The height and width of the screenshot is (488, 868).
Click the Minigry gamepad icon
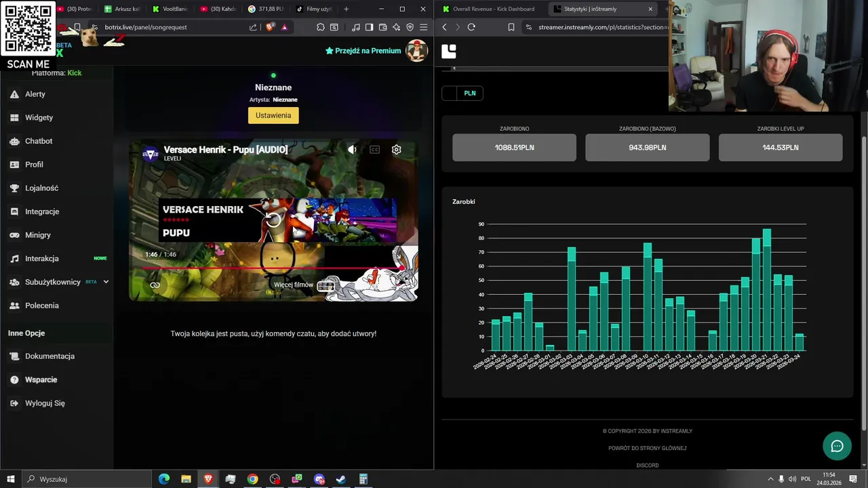click(14, 235)
